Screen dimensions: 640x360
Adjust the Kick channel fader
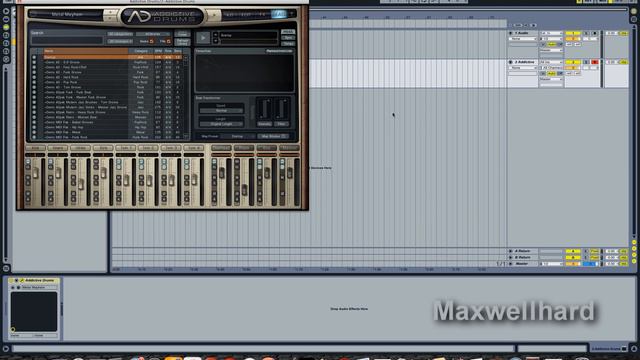tap(36, 173)
